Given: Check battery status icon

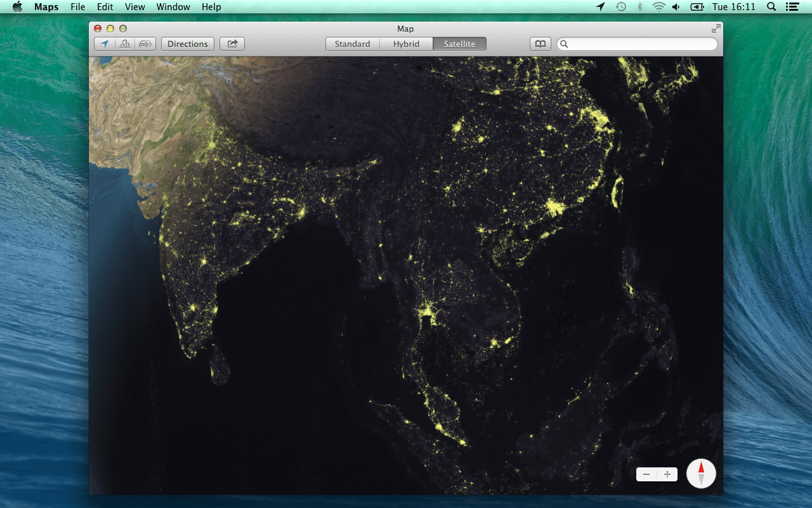Looking at the screenshot, I should click(x=697, y=7).
